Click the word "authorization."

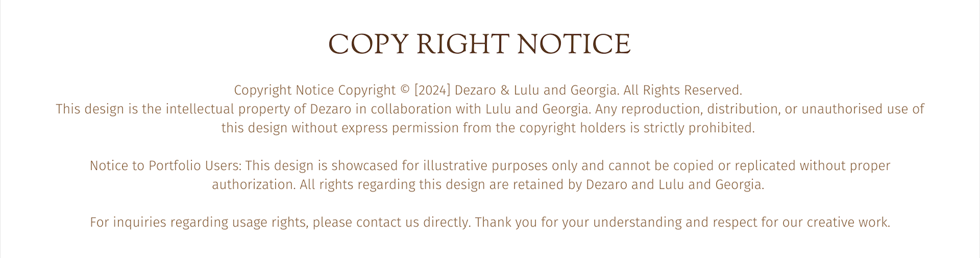click(254, 185)
